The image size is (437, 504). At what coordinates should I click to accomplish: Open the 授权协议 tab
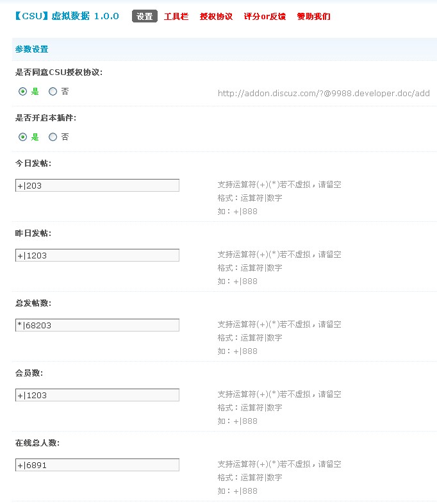coord(216,17)
